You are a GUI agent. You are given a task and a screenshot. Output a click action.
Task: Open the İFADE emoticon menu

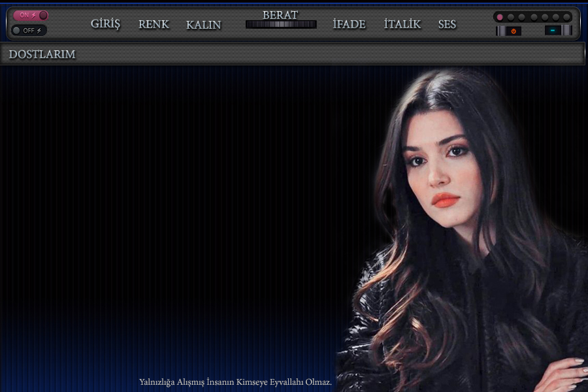(349, 24)
